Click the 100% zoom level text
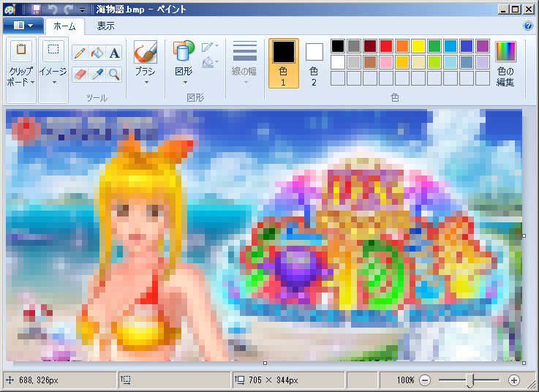This screenshot has width=539, height=392. pyautogui.click(x=406, y=380)
